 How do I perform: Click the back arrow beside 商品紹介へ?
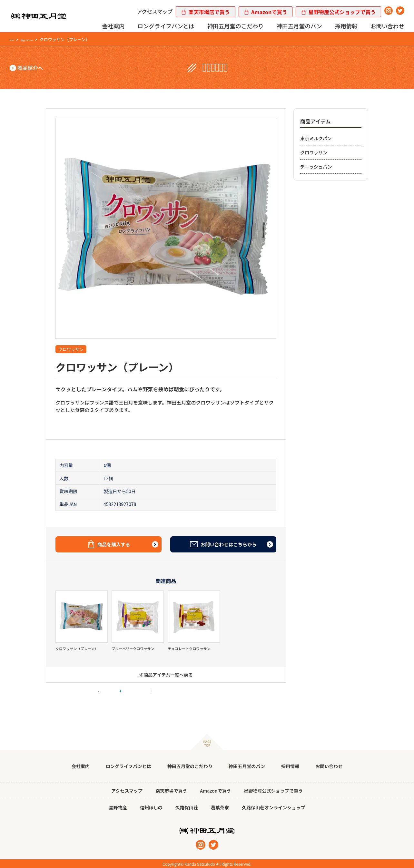13,68
